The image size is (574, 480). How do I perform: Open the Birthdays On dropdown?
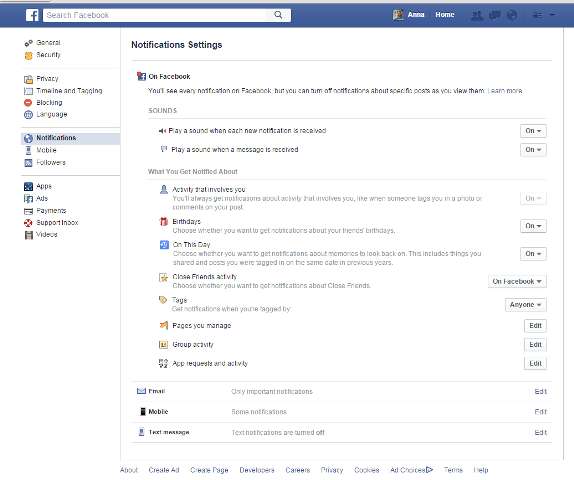coord(533,226)
